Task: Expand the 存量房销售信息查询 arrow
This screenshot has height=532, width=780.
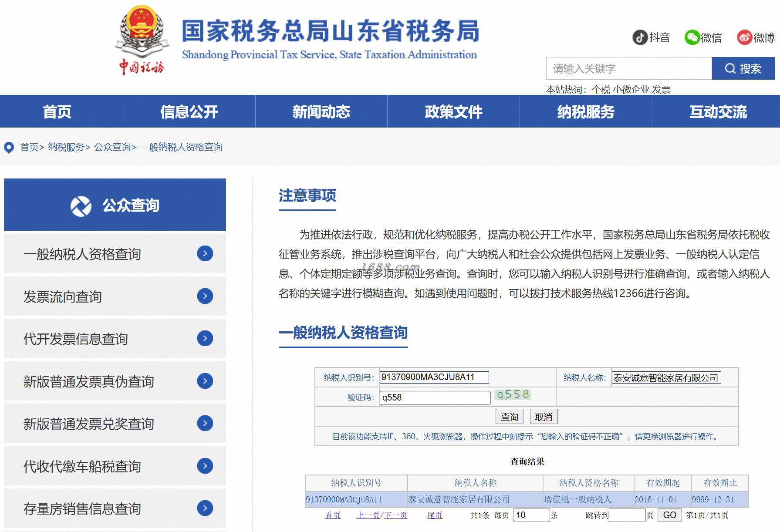Action: click(205, 508)
